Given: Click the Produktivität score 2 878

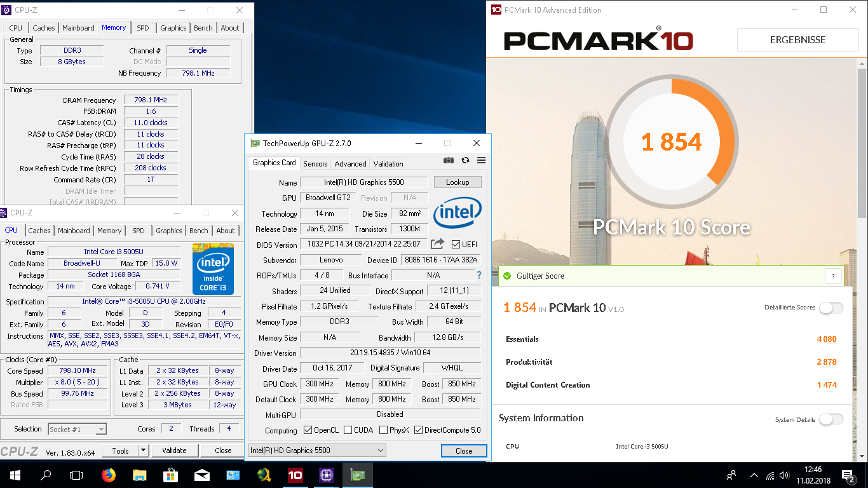Looking at the screenshot, I should pyautogui.click(x=826, y=362).
